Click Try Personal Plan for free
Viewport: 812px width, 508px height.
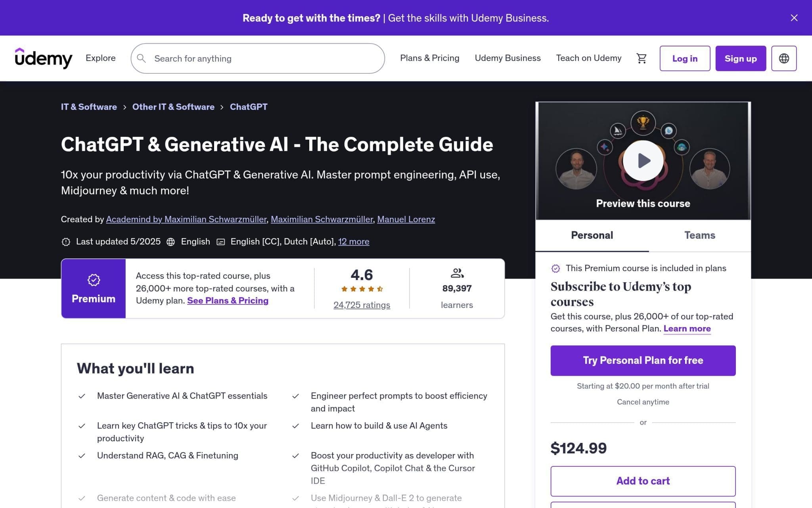point(643,360)
